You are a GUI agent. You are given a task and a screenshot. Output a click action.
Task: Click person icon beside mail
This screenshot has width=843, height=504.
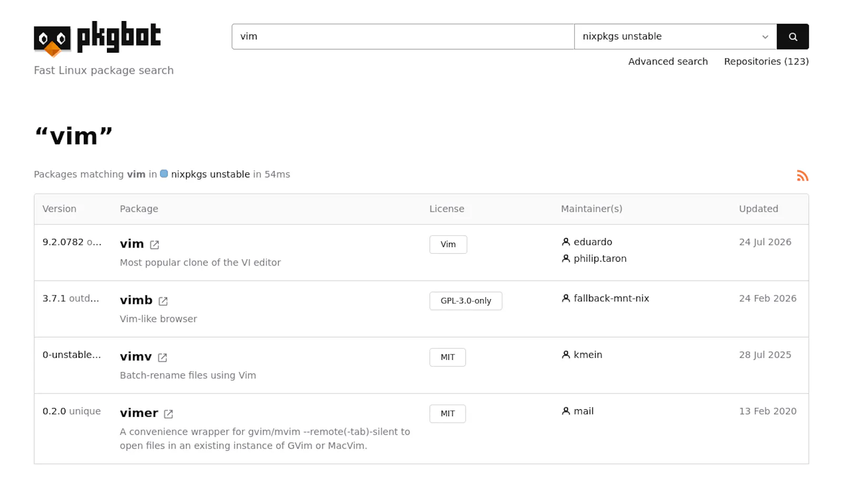(x=566, y=411)
